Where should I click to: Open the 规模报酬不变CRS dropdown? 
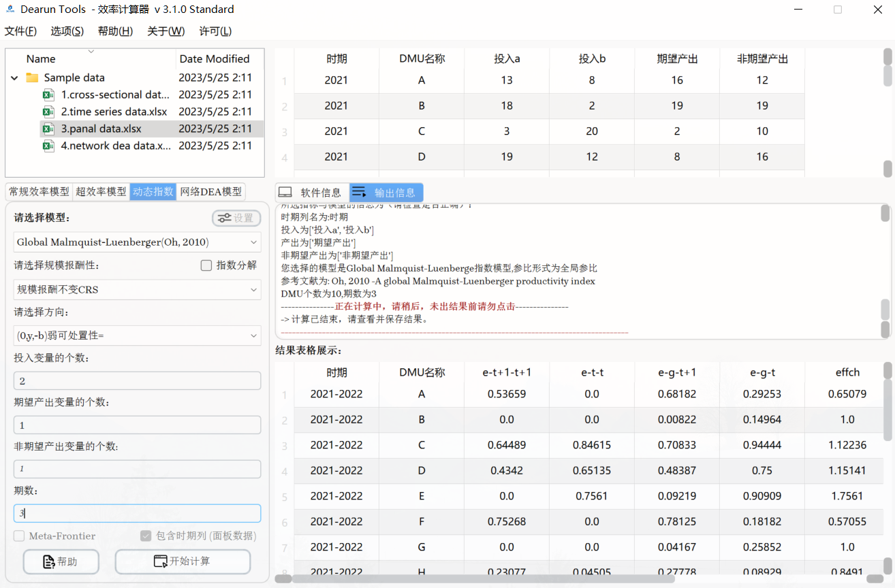pyautogui.click(x=136, y=289)
